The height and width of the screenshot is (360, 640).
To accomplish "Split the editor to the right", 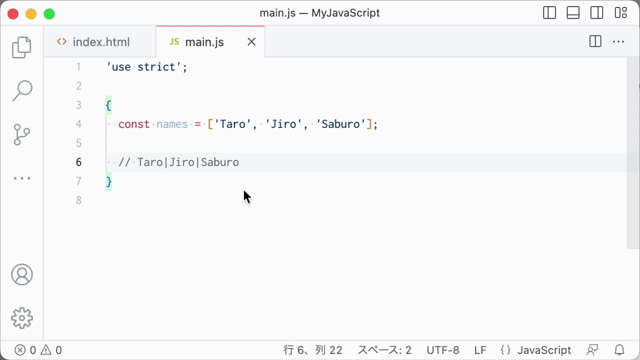I will [595, 41].
